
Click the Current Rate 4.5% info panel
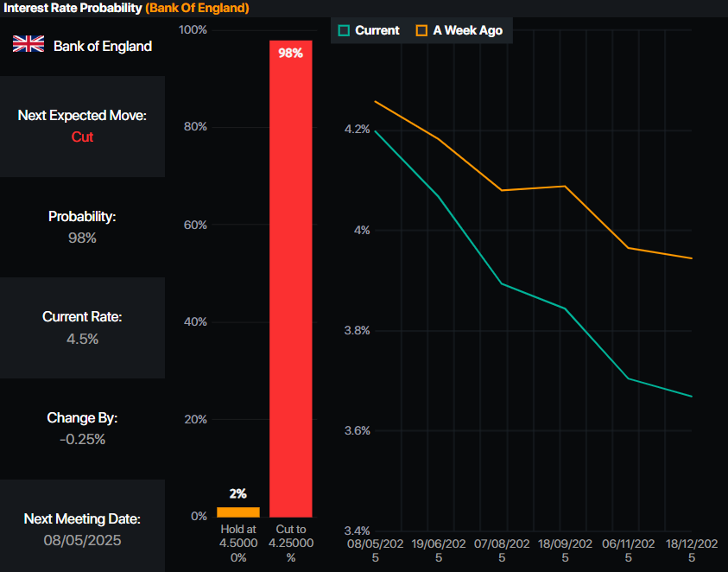[82, 327]
